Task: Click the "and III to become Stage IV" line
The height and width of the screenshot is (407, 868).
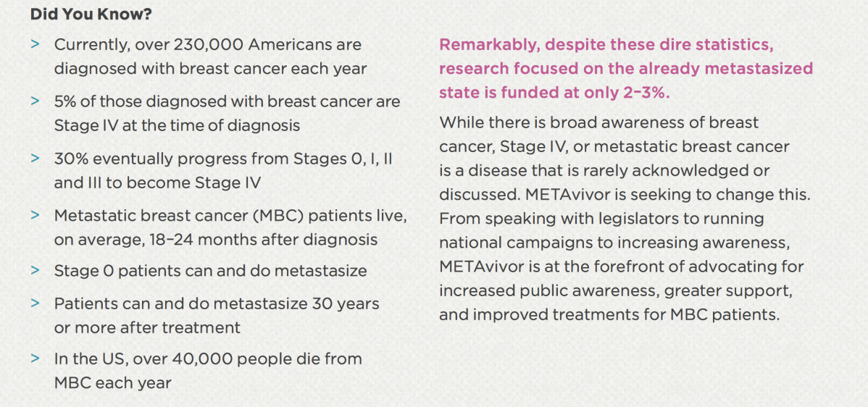Action: tap(157, 182)
